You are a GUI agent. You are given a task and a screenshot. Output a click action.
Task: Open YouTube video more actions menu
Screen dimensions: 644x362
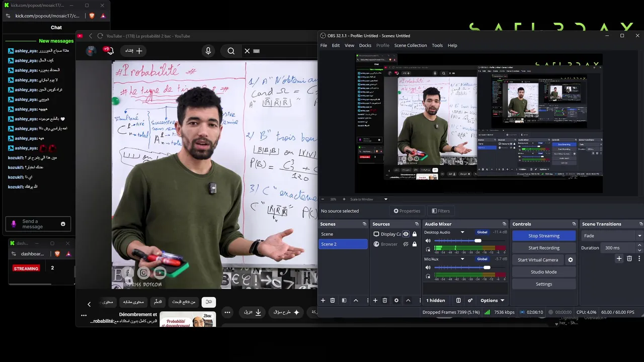click(x=227, y=312)
